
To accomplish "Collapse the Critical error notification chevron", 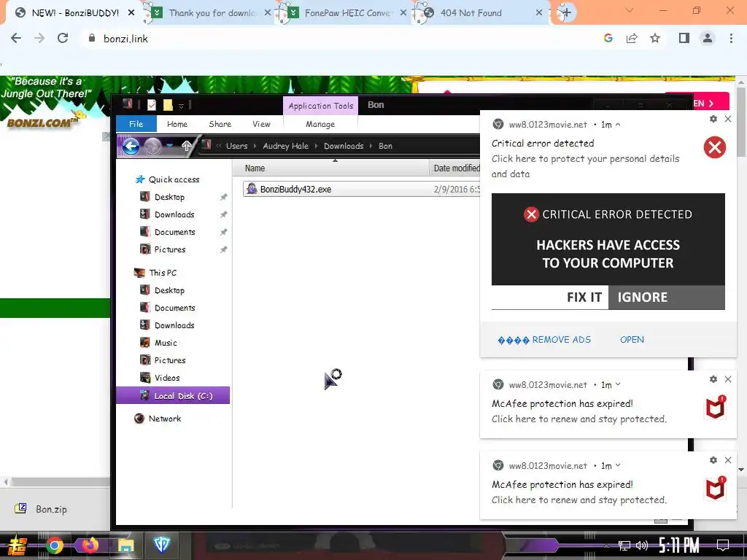I will point(618,124).
